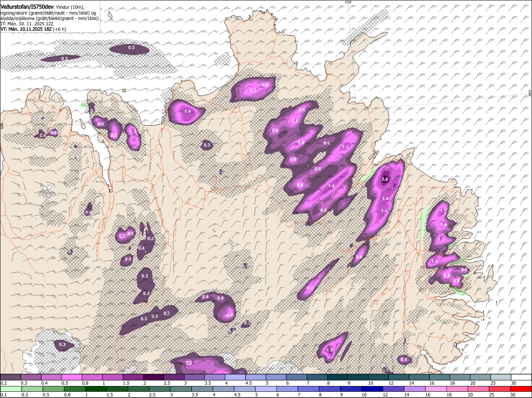
Task: Click the 1.9 precipitation value on the map
Action: click(x=330, y=350)
